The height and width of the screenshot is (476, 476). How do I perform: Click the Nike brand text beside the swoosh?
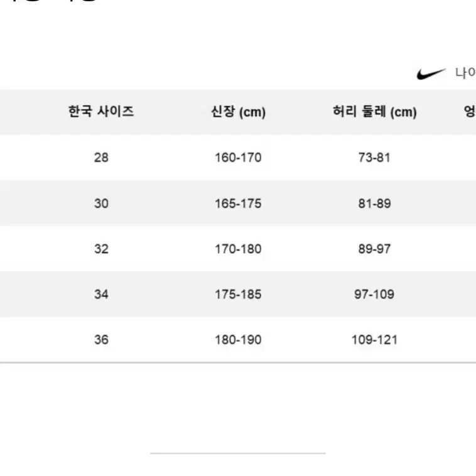point(465,73)
